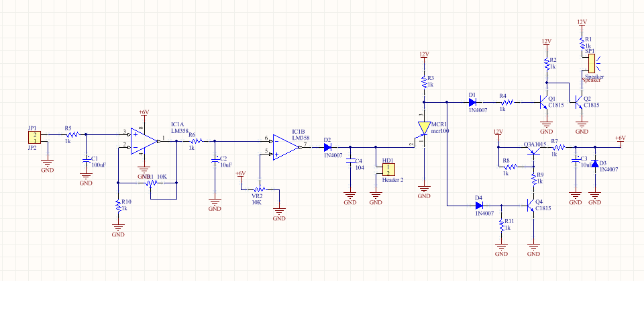Click the GND symbol below MCR1
The image size is (644, 309).
pos(424,189)
